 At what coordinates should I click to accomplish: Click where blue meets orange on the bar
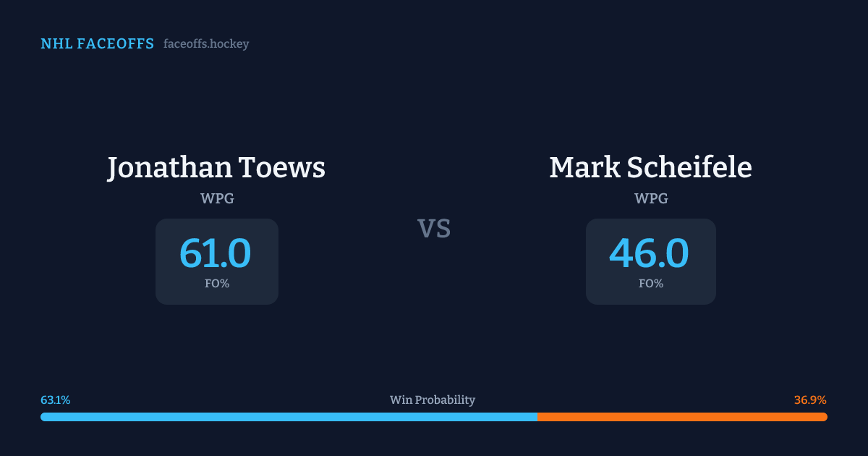coord(537,417)
